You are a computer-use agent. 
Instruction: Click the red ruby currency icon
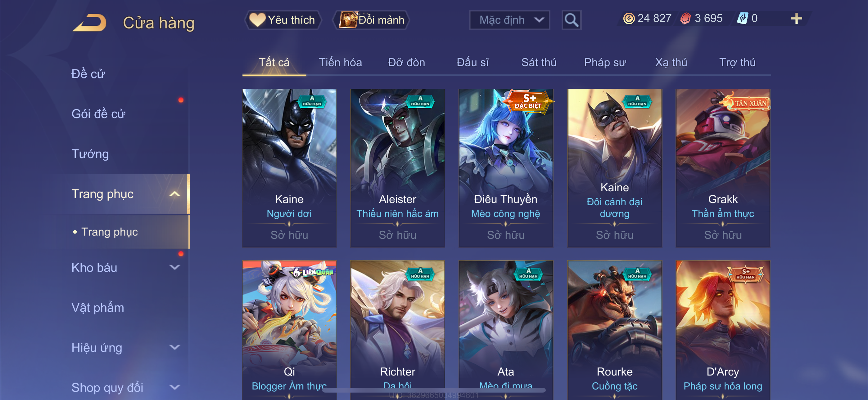tap(685, 19)
